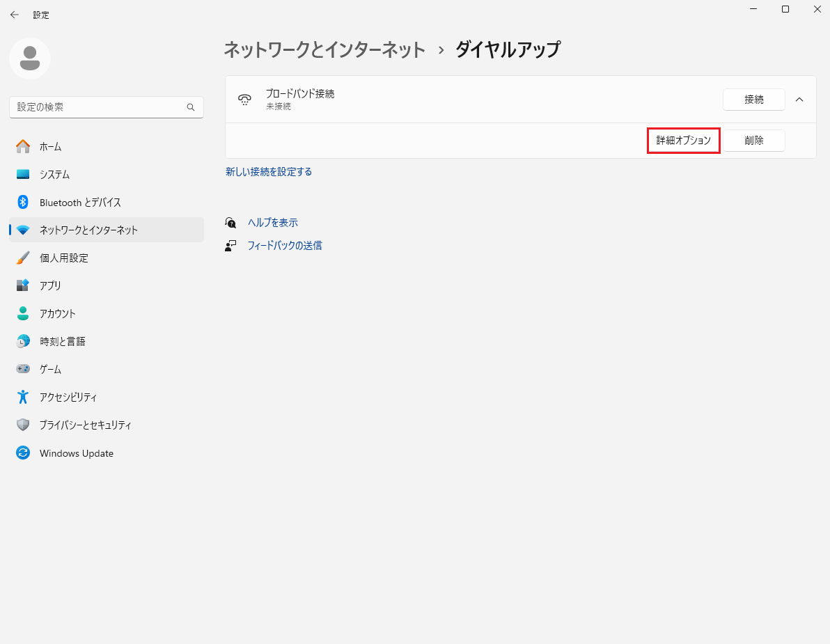Open Bluetooth とデバイス settings
The width and height of the screenshot is (830, 644).
(x=80, y=202)
